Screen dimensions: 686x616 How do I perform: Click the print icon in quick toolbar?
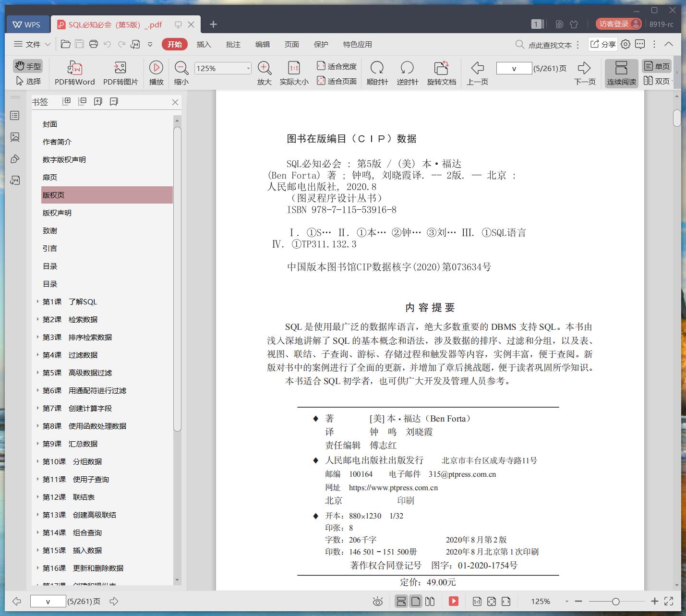[94, 44]
